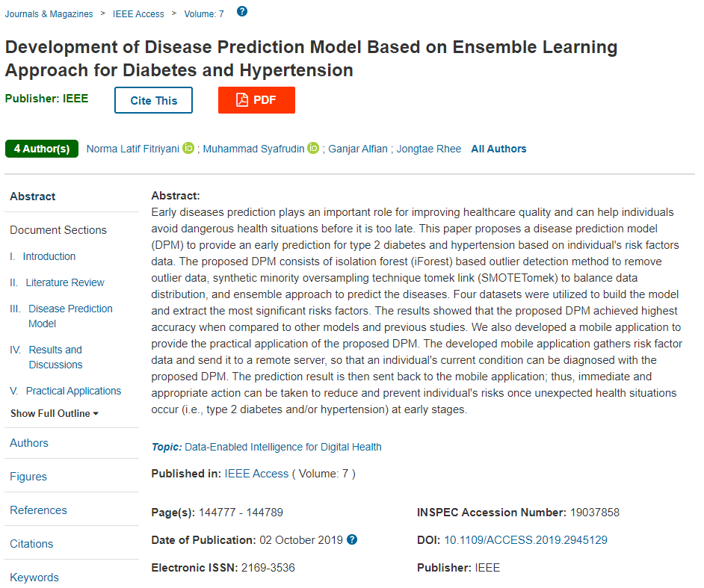Expand Show Full Outline
Image resolution: width=704 pixels, height=588 pixels.
click(55, 413)
